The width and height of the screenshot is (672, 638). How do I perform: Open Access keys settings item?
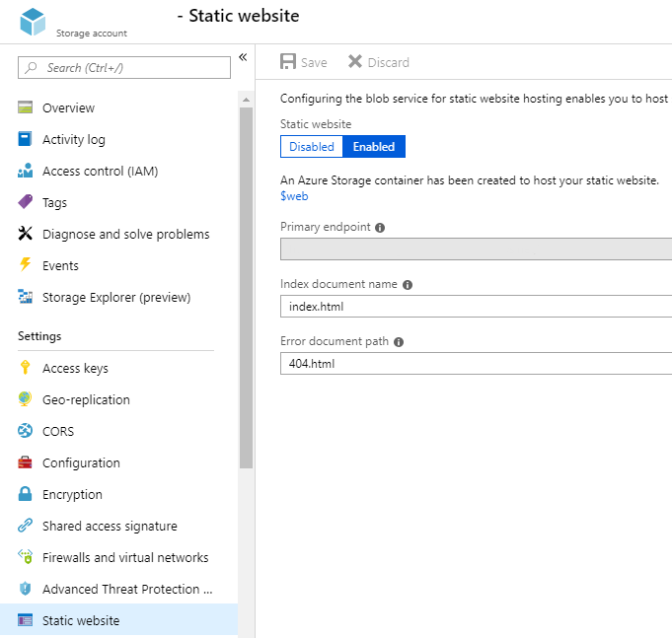pos(75,368)
